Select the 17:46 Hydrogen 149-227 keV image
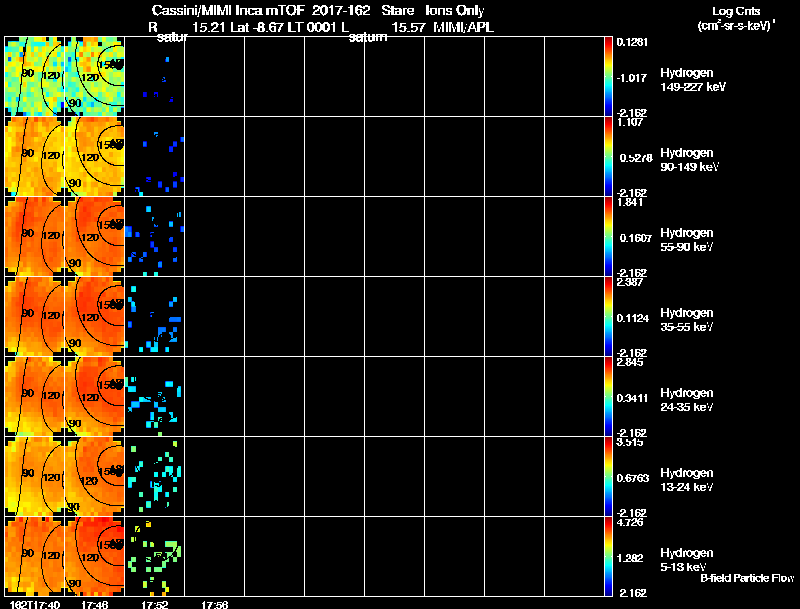Viewport: 800px width, 609px height. tap(94, 77)
